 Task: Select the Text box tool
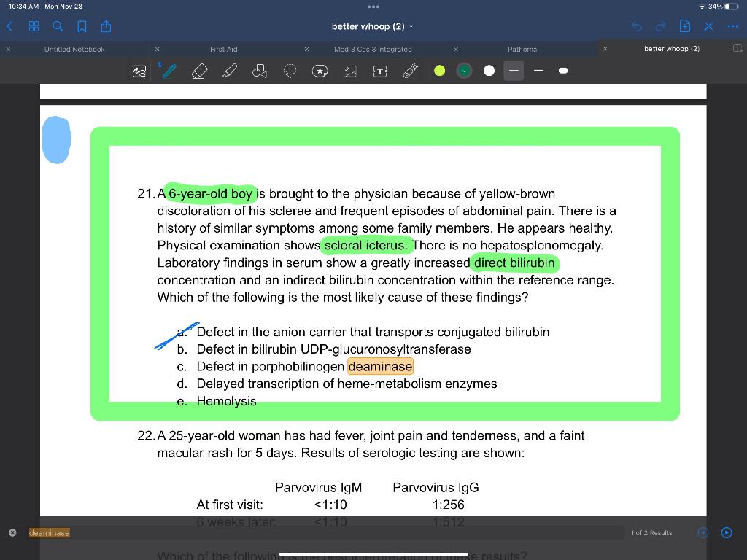coord(379,71)
